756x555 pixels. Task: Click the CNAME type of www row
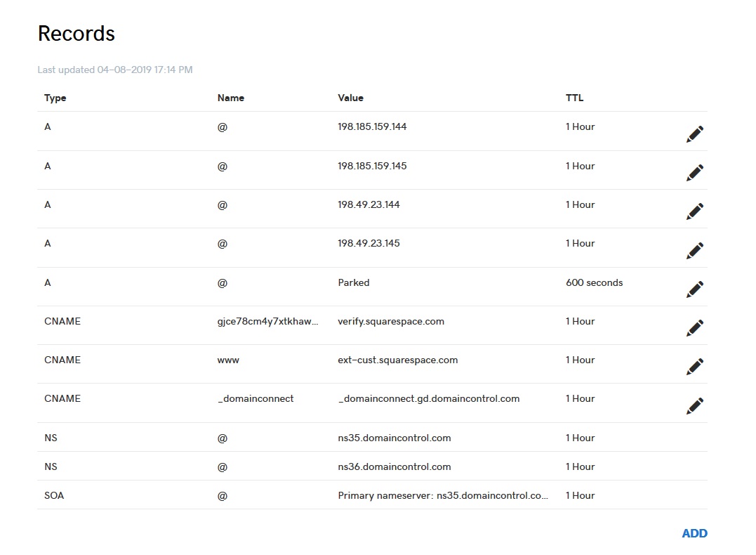coord(62,360)
